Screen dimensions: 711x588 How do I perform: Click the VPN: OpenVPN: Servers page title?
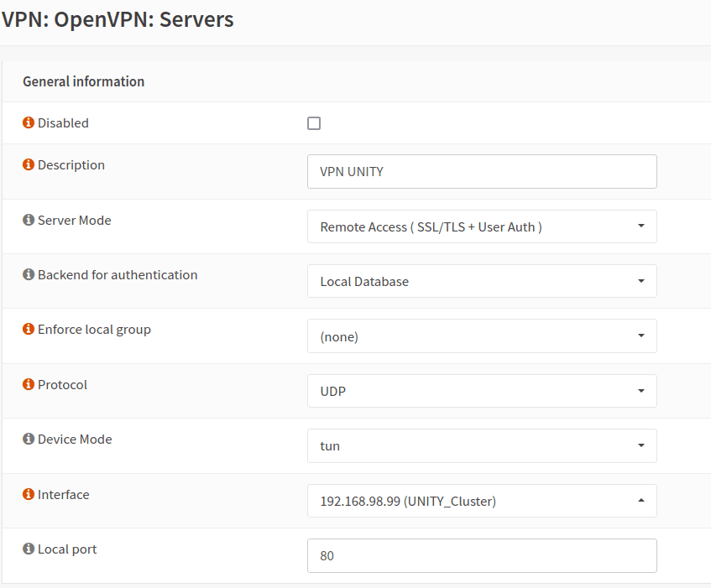(x=118, y=19)
